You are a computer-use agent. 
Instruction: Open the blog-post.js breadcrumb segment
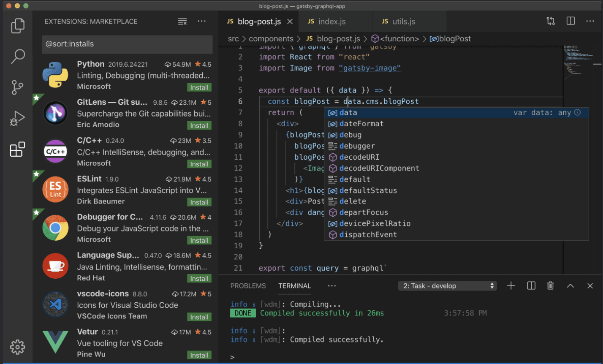[333, 39]
